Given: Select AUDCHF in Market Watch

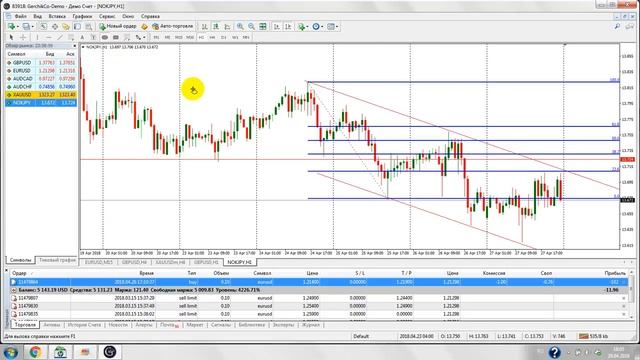Looking at the screenshot, I should point(41,87).
